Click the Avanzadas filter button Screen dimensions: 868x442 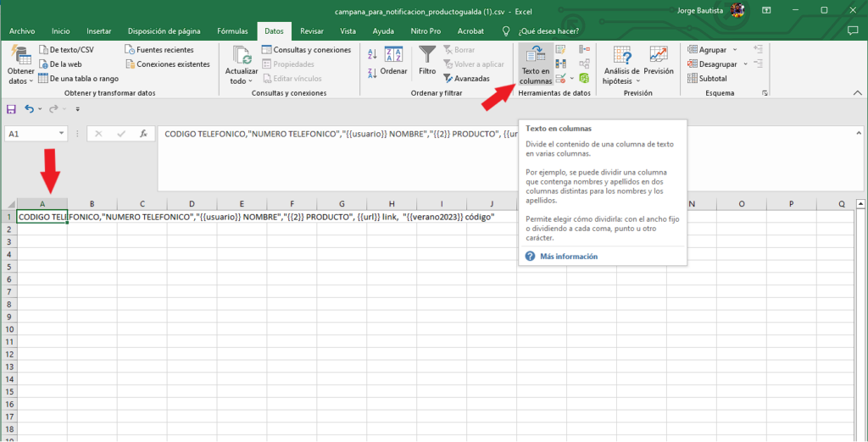pyautogui.click(x=466, y=79)
